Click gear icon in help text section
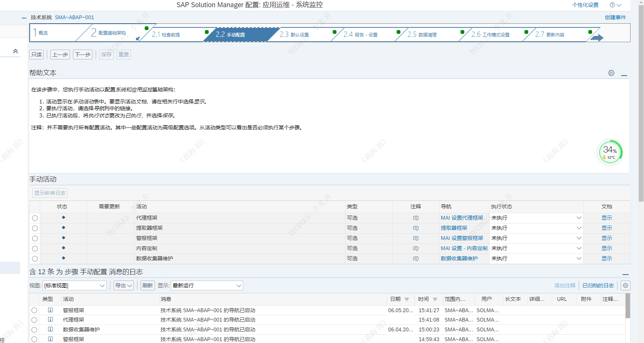 click(611, 73)
